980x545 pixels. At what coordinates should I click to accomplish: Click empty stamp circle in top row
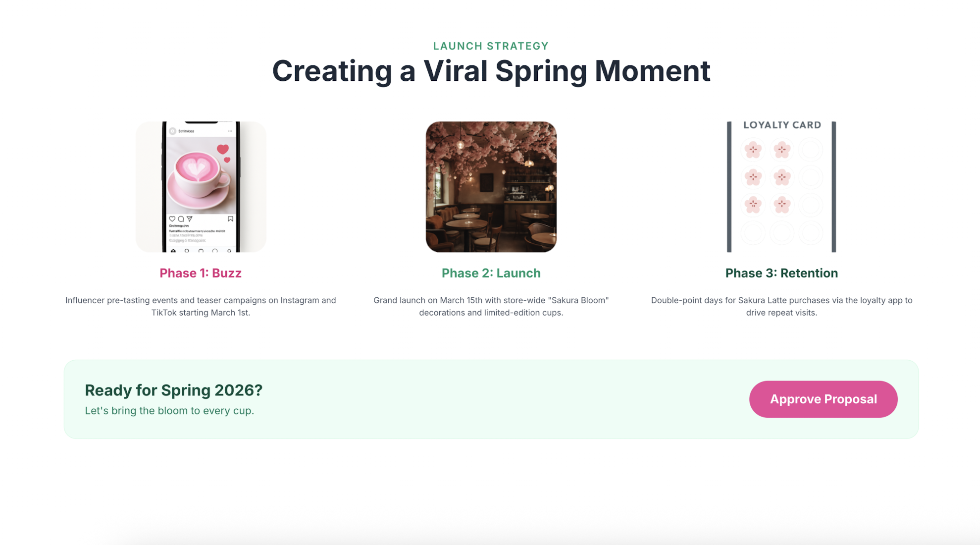coord(811,149)
